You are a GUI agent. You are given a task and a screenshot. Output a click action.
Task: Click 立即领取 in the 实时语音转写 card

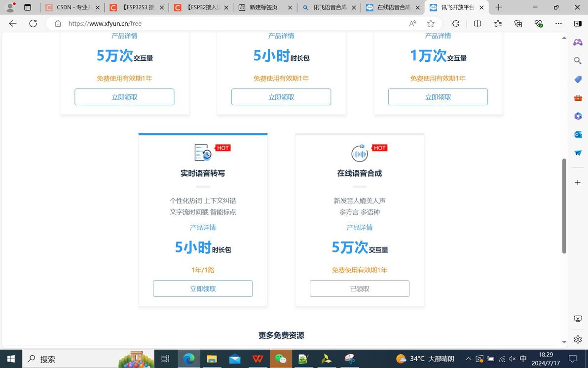coord(203,288)
